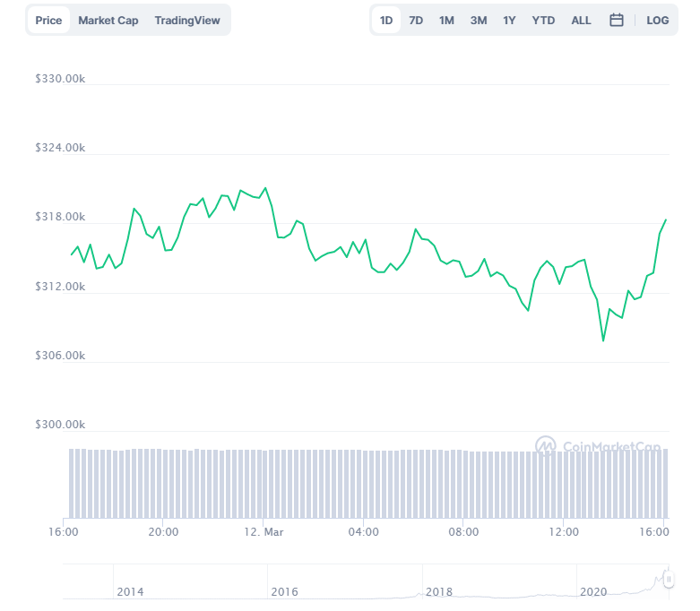Click the 12:00 time axis label

(x=564, y=531)
